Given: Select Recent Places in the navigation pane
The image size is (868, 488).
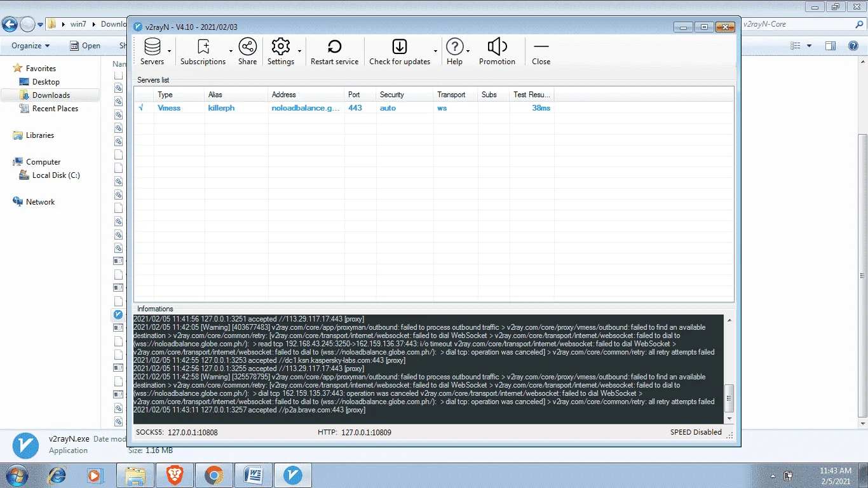Looking at the screenshot, I should pos(55,109).
